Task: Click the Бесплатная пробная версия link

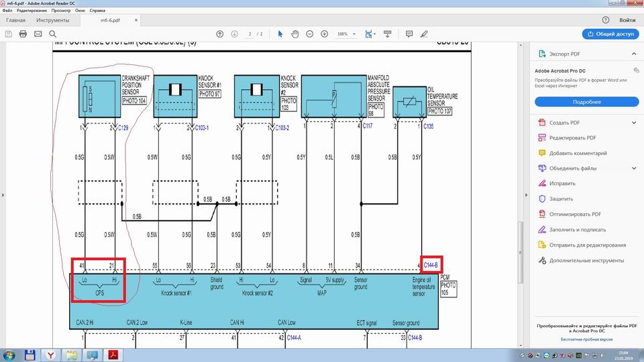Action: (x=586, y=339)
